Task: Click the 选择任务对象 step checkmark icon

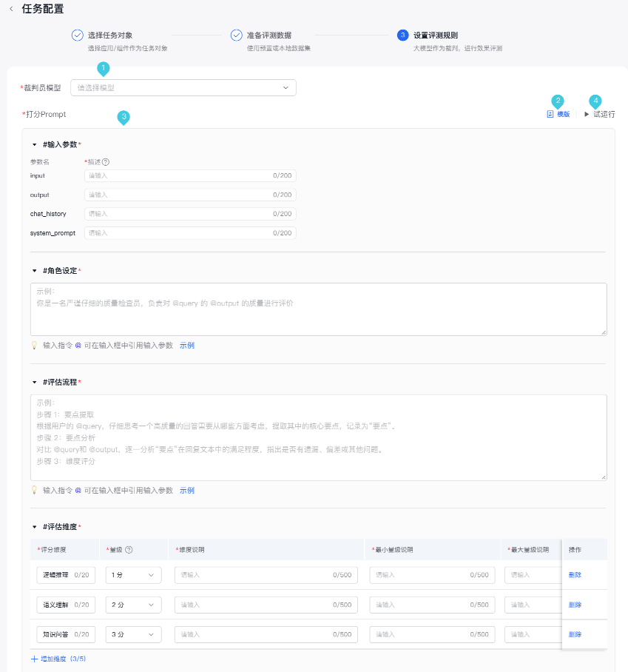Action: click(x=78, y=35)
